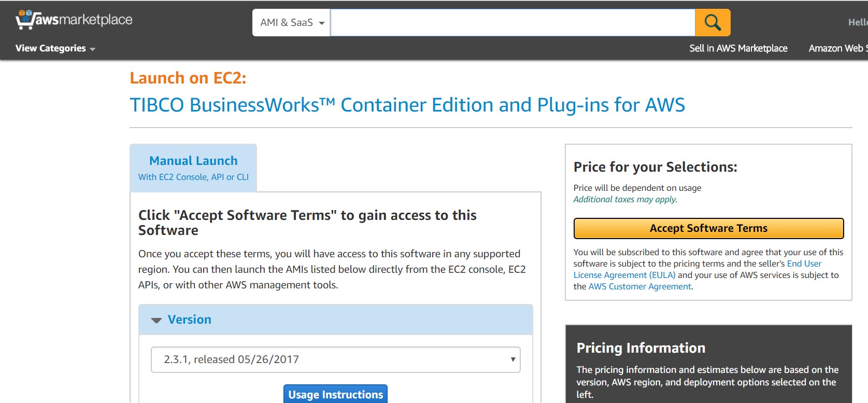Click the version select box arrow
The width and height of the screenshot is (868, 403).
pyautogui.click(x=513, y=359)
